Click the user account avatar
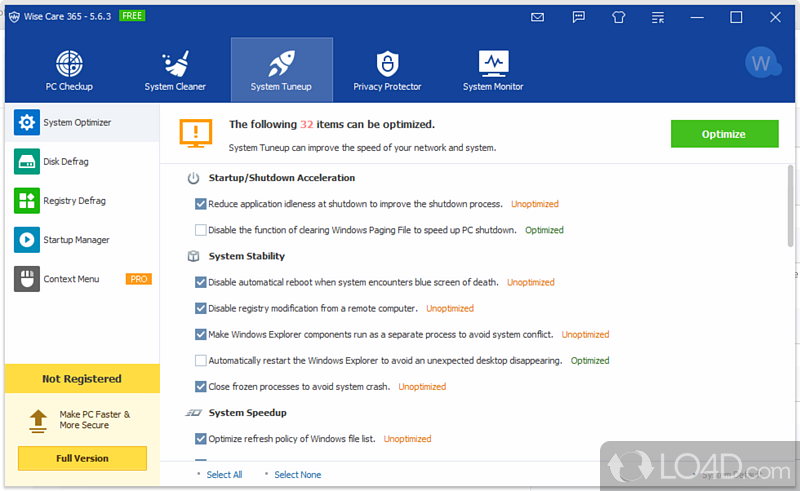 tap(762, 64)
